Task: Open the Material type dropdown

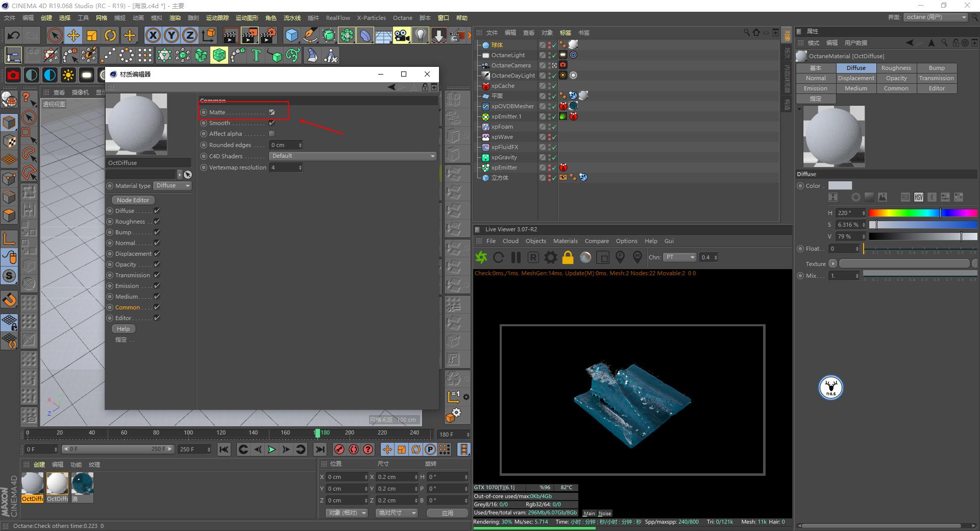Action: point(173,186)
